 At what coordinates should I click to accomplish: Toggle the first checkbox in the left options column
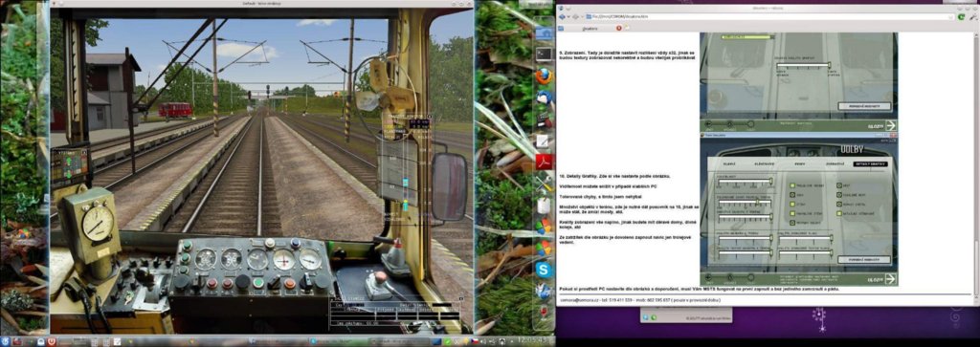792,186
